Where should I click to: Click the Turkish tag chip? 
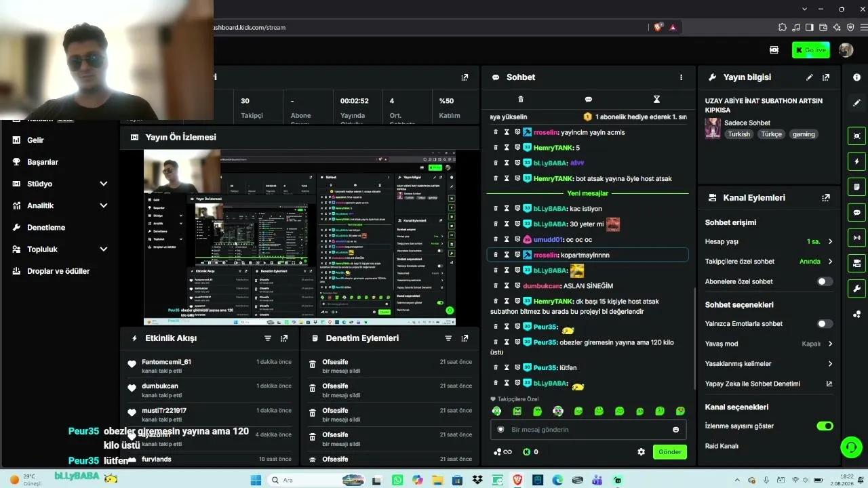point(739,134)
